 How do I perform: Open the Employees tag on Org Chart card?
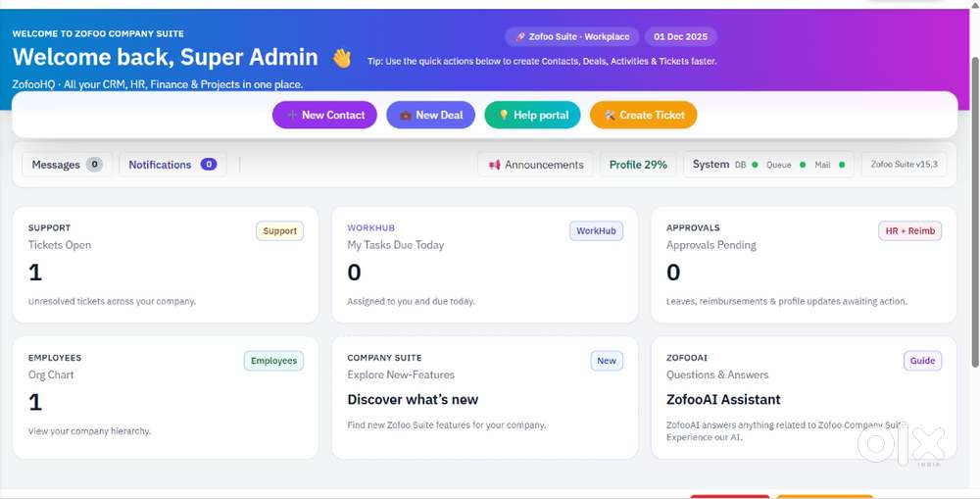pyautogui.click(x=273, y=361)
